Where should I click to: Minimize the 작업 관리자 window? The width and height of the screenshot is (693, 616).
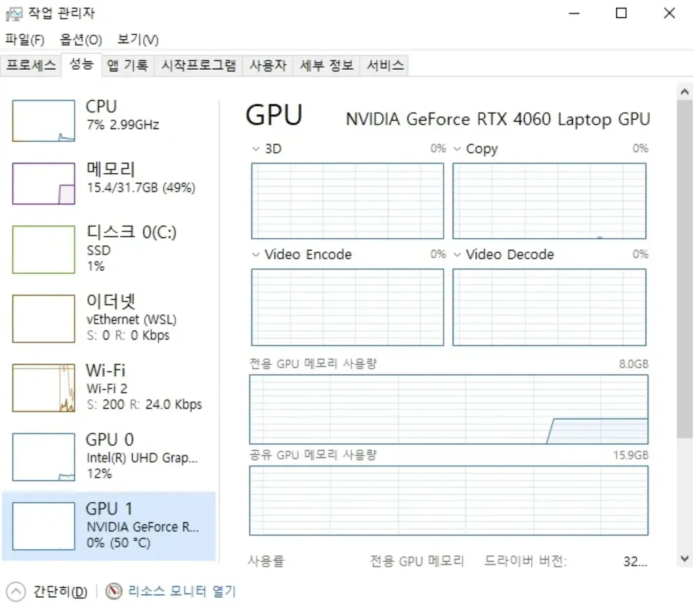(x=574, y=13)
